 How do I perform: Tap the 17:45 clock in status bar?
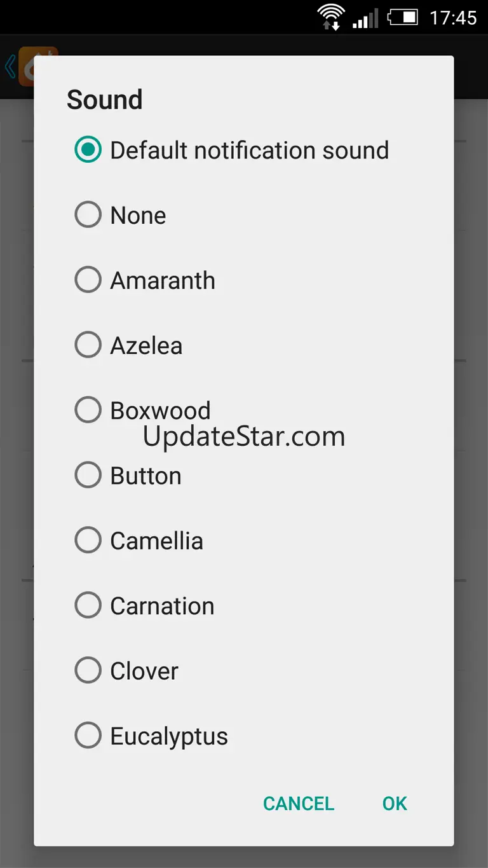452,18
